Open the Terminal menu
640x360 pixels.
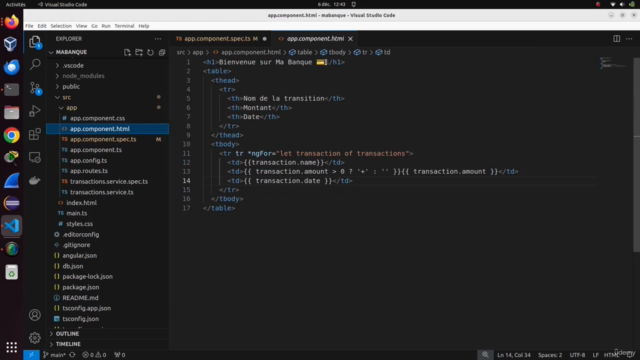[x=124, y=26]
